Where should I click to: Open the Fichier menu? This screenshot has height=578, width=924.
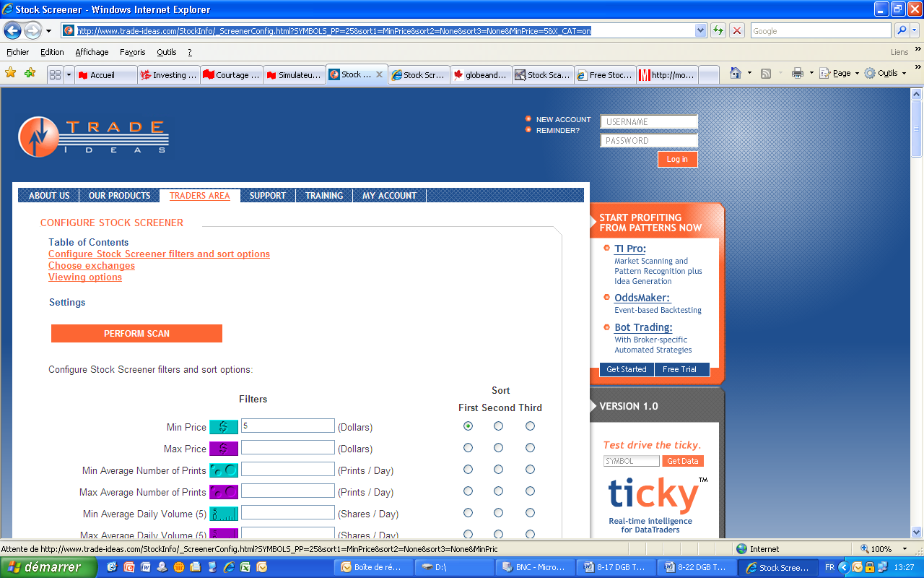[18, 52]
